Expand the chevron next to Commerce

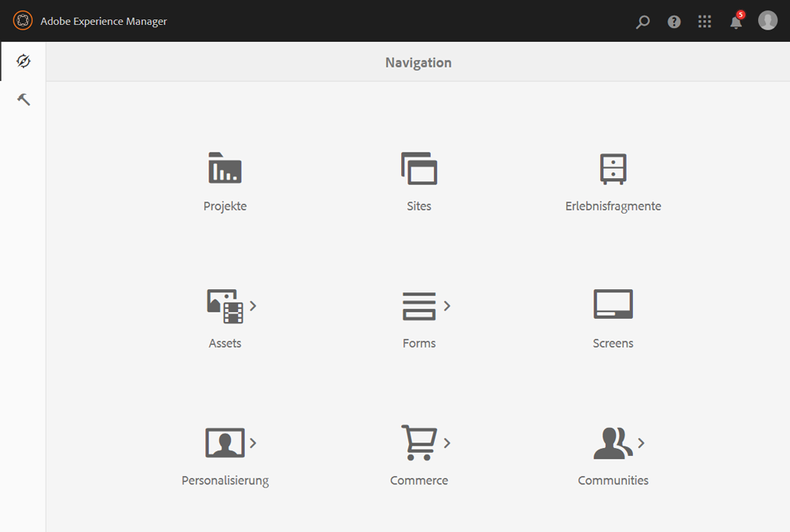[x=447, y=443]
